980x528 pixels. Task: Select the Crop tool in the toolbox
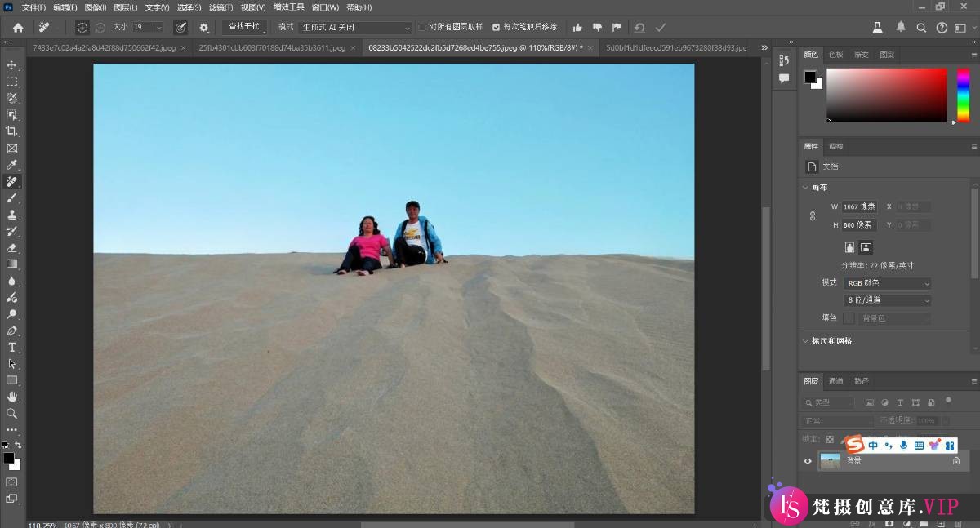click(11, 131)
